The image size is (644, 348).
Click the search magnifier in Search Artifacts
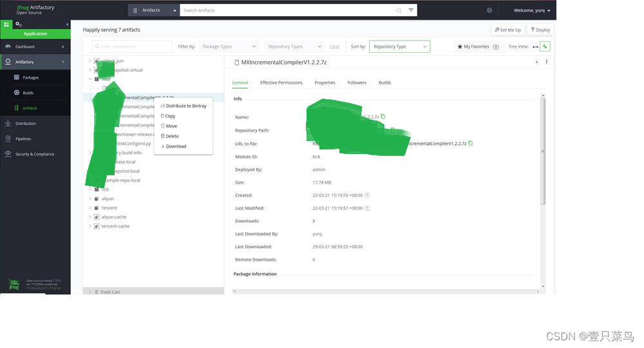tap(399, 10)
